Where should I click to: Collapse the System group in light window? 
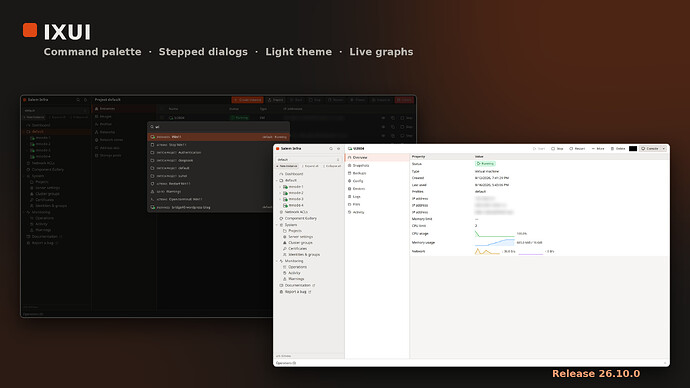coord(277,225)
